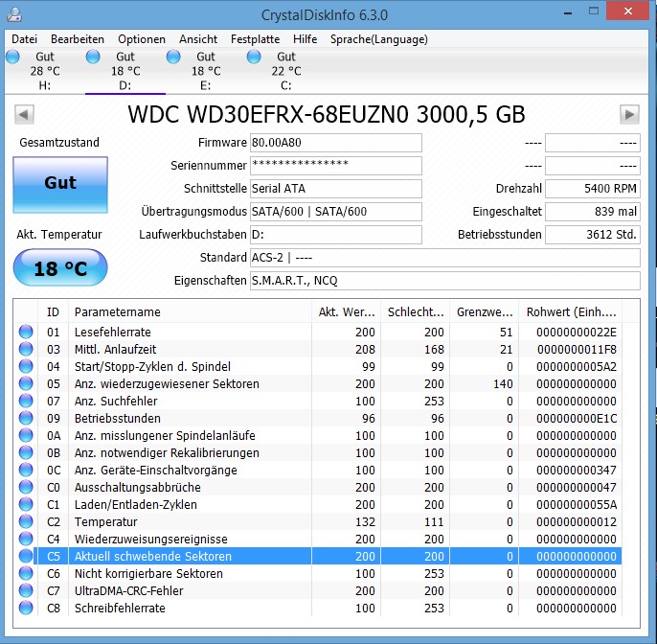Select the Schreibfehlerrate parameter name
The width and height of the screenshot is (657, 644).
pos(120,608)
